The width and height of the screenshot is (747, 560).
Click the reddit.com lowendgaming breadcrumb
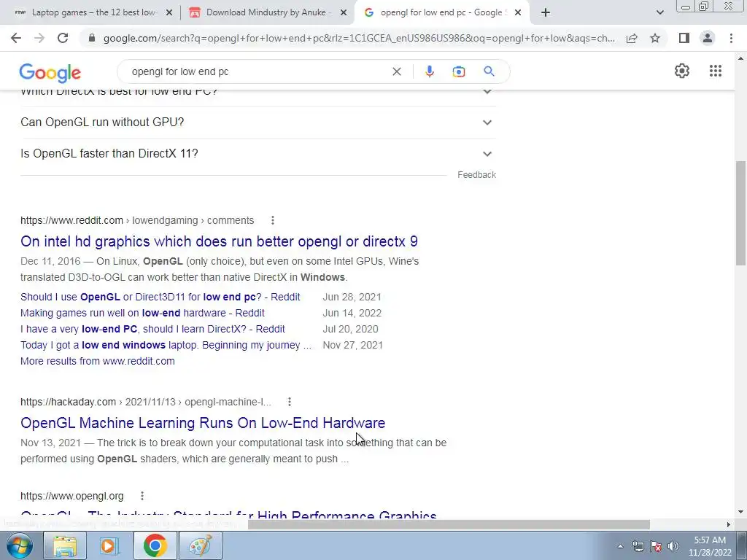pos(137,220)
